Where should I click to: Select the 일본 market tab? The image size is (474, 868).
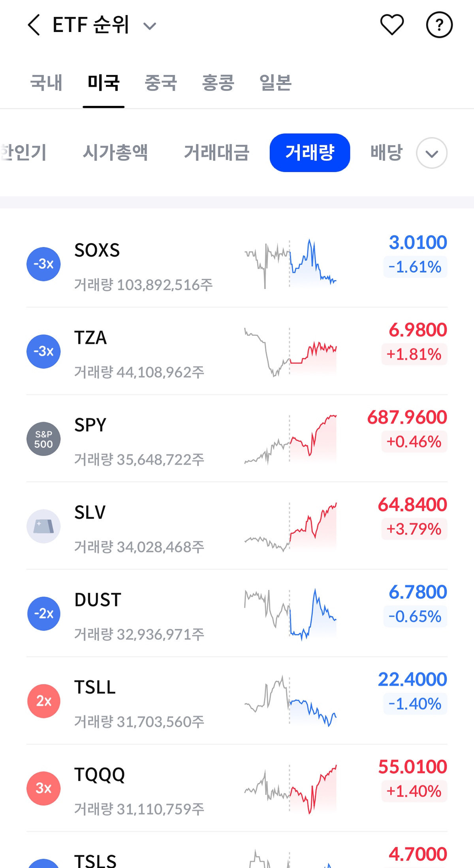point(275,83)
